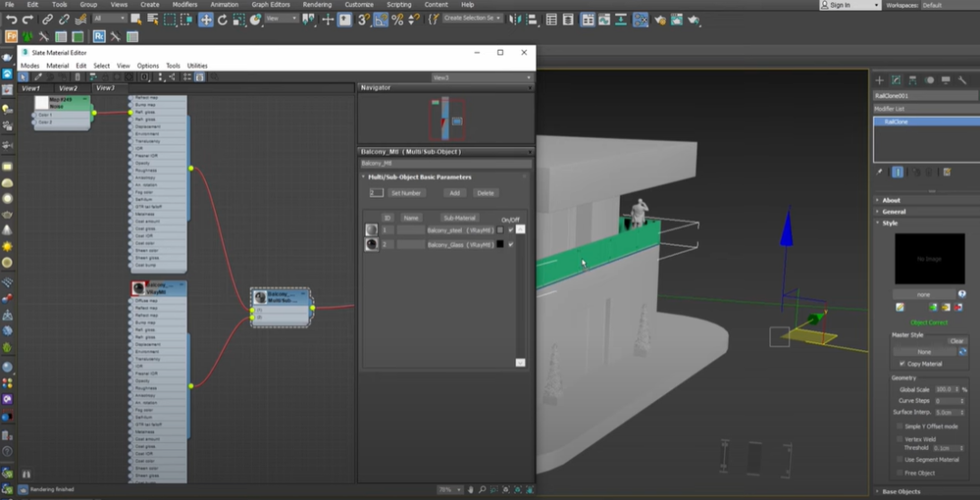Toggle the 3D Snaps button
The width and height of the screenshot is (980, 500).
pyautogui.click(x=363, y=19)
